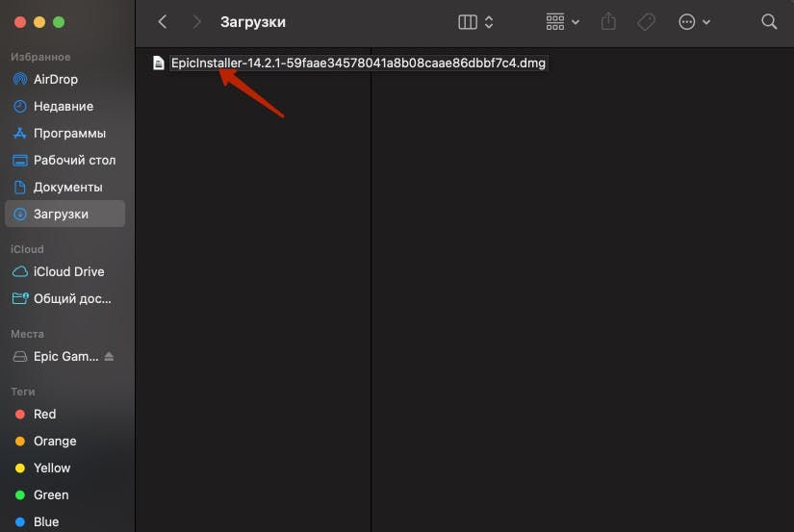
Task: Click the Места section header
Action: point(27,334)
